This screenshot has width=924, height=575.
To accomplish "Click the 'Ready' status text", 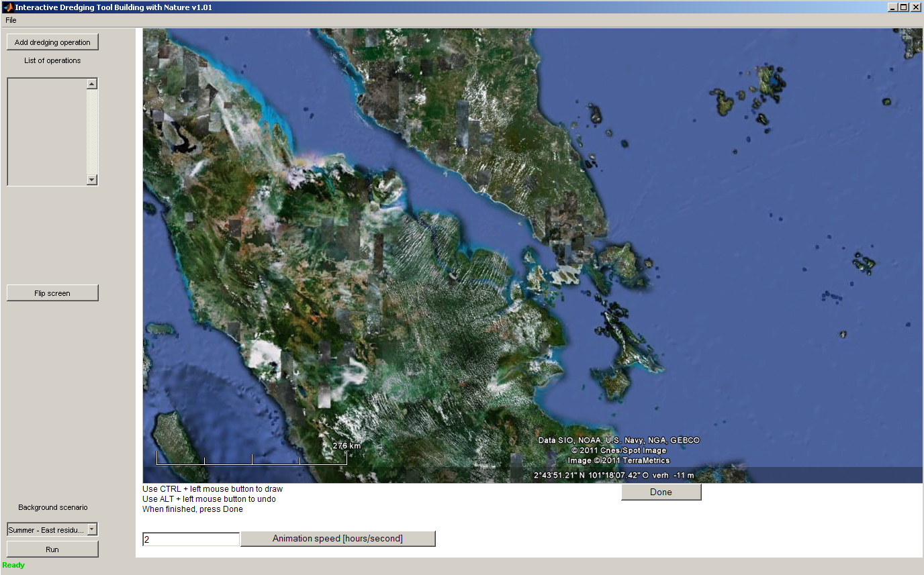I will tap(13, 565).
